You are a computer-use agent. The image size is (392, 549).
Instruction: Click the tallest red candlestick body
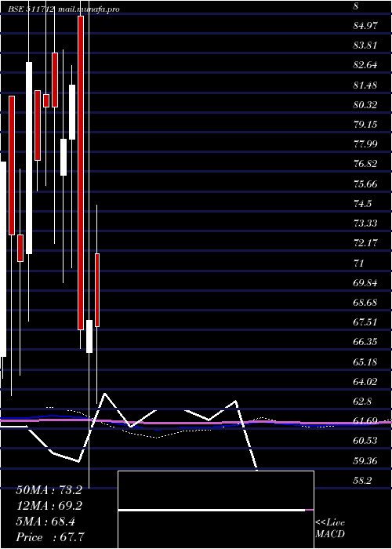pos(81,173)
